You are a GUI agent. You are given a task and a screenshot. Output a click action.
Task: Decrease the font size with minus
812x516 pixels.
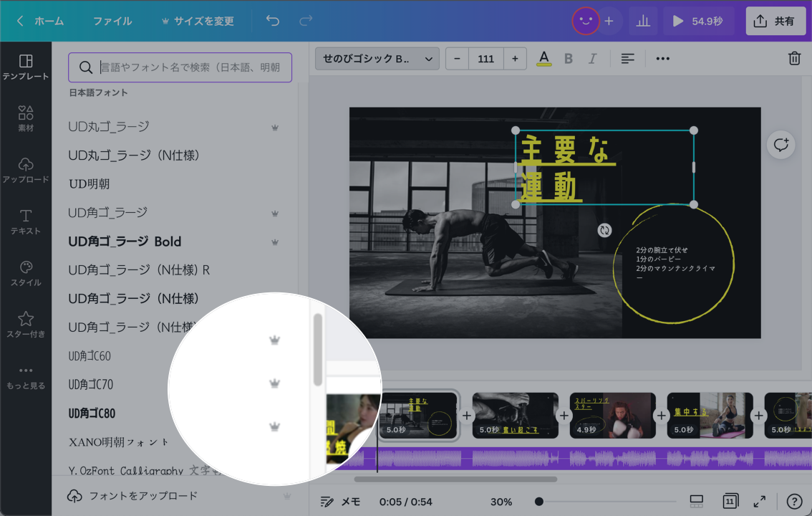[x=457, y=59]
